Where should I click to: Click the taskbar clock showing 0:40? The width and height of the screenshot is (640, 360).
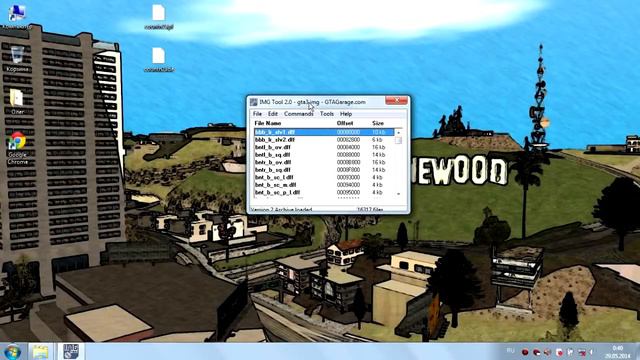tap(618, 352)
